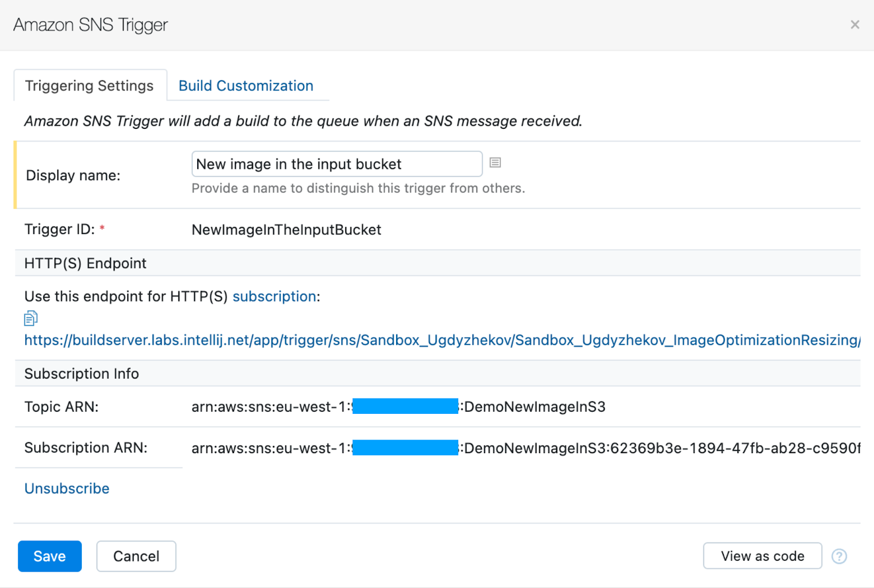874x588 pixels.
Task: Open parameter list icon beside Display name
Action: click(495, 163)
